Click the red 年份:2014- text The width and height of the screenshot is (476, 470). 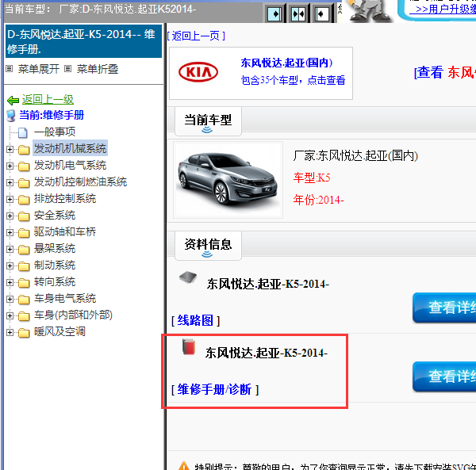pyautogui.click(x=318, y=201)
